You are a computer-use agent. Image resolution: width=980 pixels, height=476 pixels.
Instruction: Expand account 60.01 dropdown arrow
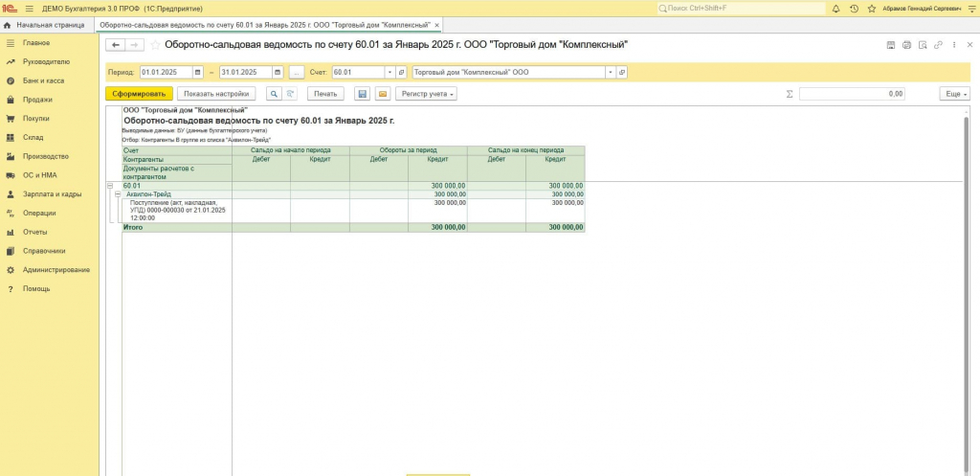390,73
